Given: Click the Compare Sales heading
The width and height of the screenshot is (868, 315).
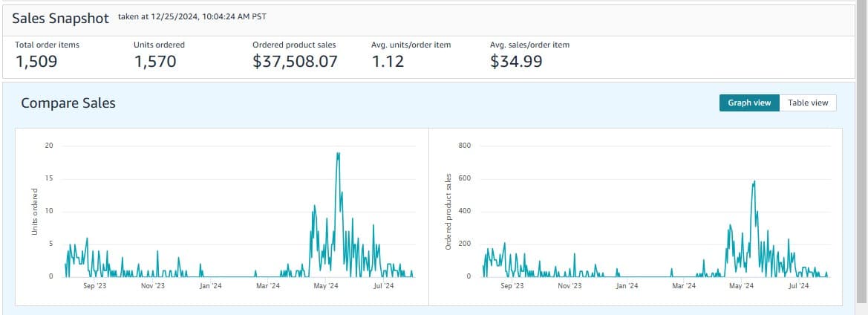Looking at the screenshot, I should (x=68, y=103).
